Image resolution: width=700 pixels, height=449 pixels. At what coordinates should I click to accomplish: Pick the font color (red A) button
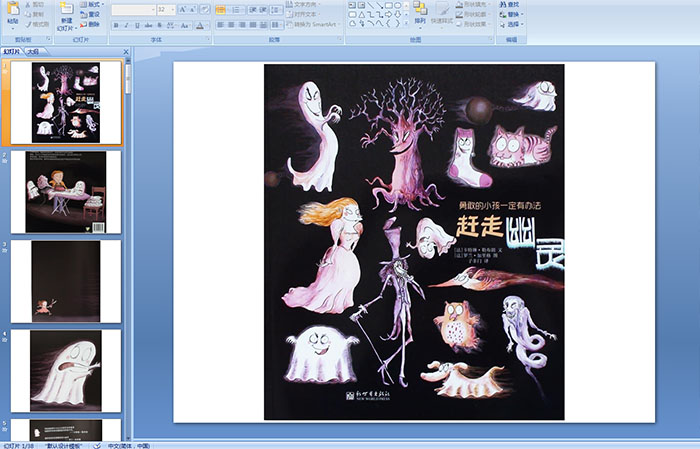point(200,25)
